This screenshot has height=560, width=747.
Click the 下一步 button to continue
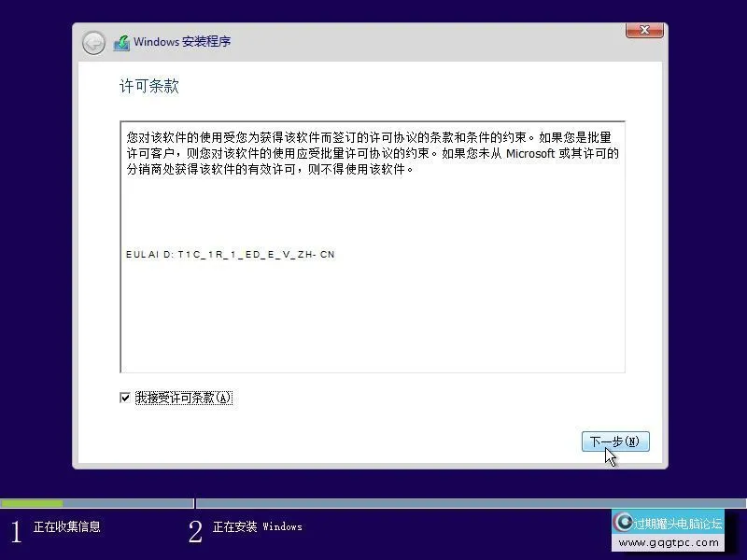coord(614,441)
